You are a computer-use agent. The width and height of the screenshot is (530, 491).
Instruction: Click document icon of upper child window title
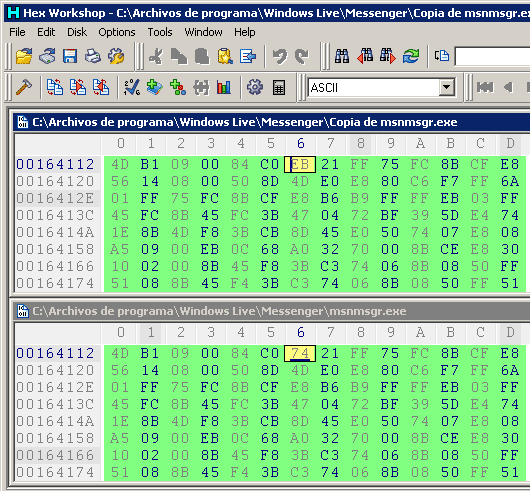[x=23, y=122]
